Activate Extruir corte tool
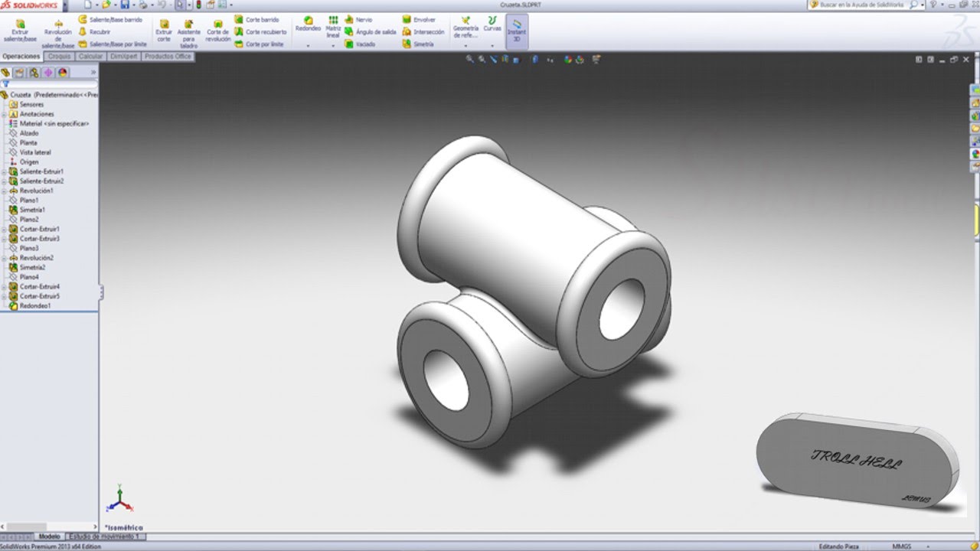Screen dimensions: 980x551 pos(164,31)
